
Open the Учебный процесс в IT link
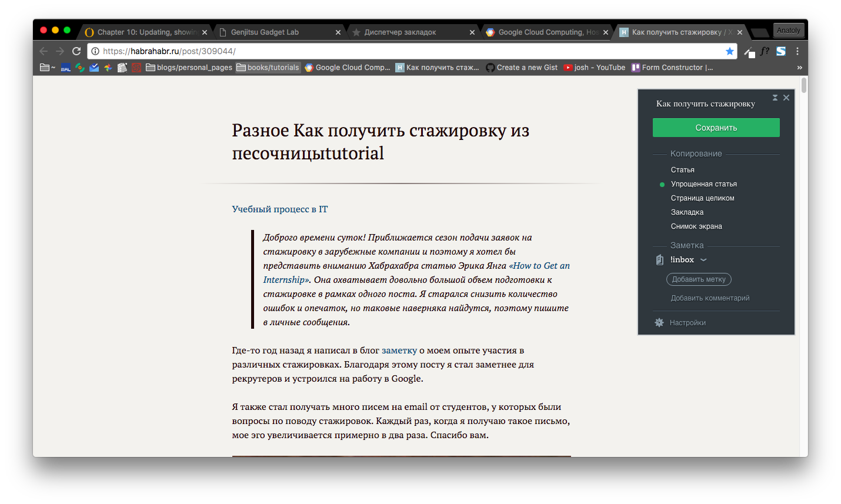[280, 209]
